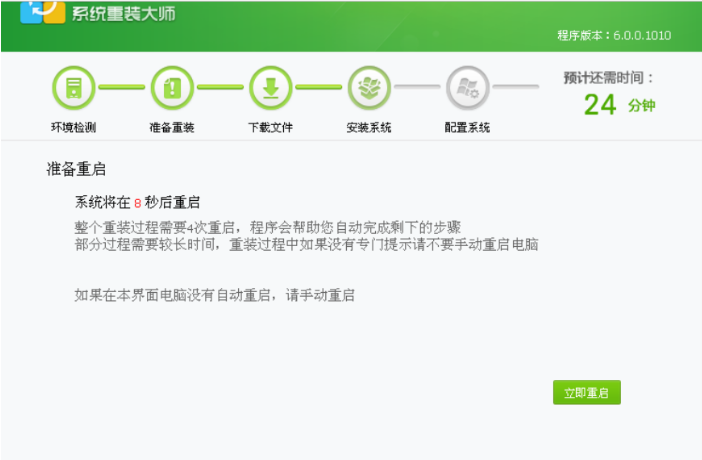Click the 准备重装 step label

click(x=172, y=128)
